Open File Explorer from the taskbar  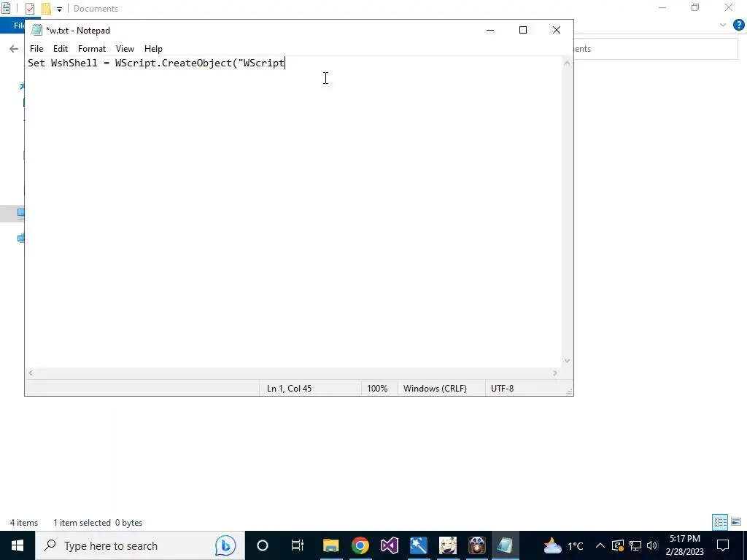(x=330, y=545)
